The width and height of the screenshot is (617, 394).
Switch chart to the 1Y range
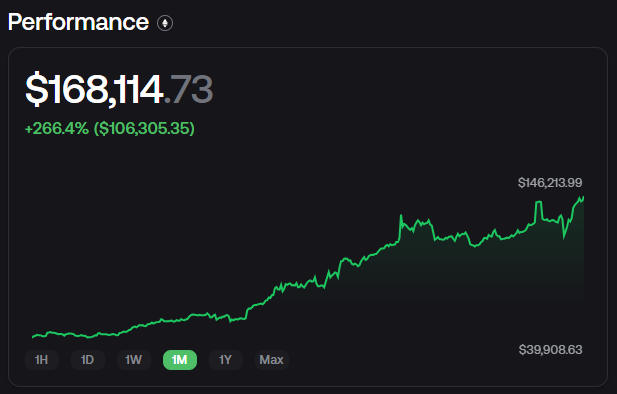pos(226,360)
